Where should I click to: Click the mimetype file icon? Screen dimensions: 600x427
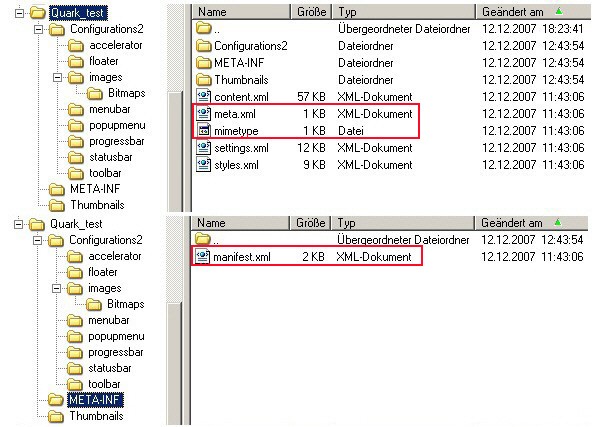203,130
